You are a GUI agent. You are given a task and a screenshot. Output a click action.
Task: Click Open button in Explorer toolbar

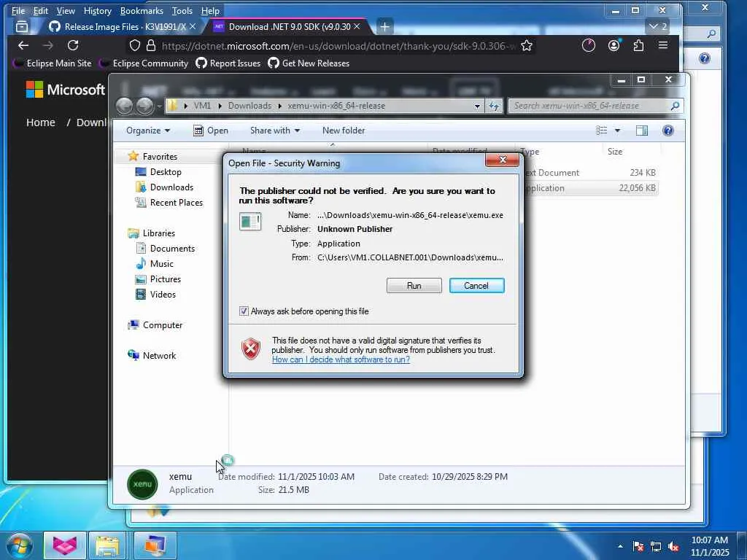(211, 131)
